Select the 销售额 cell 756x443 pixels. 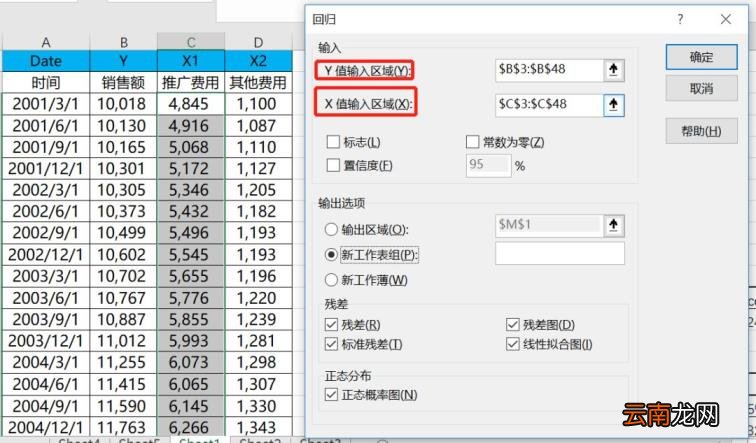[x=123, y=82]
